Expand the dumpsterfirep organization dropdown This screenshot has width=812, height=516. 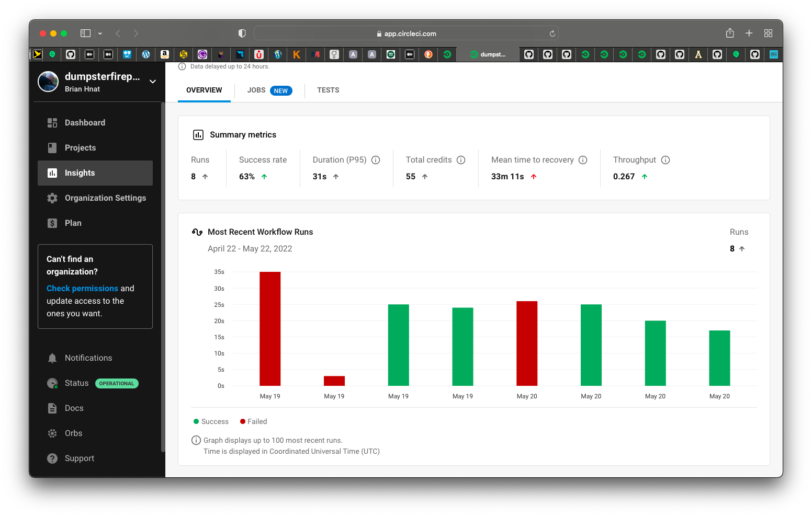click(153, 82)
